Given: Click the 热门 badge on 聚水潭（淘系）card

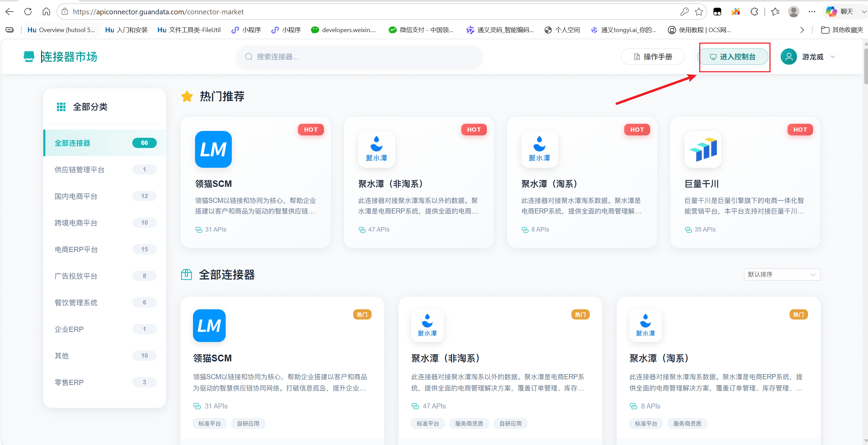Looking at the screenshot, I should pos(798,314).
